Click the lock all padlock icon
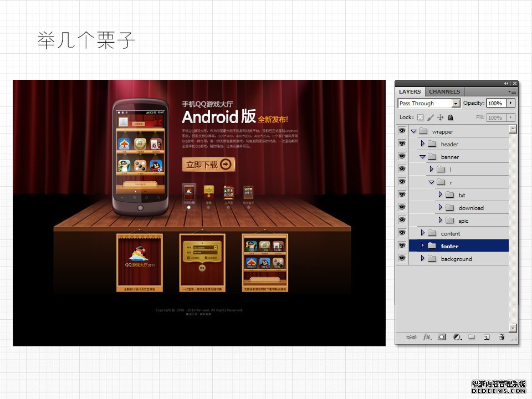This screenshot has height=399, width=532. [450, 117]
